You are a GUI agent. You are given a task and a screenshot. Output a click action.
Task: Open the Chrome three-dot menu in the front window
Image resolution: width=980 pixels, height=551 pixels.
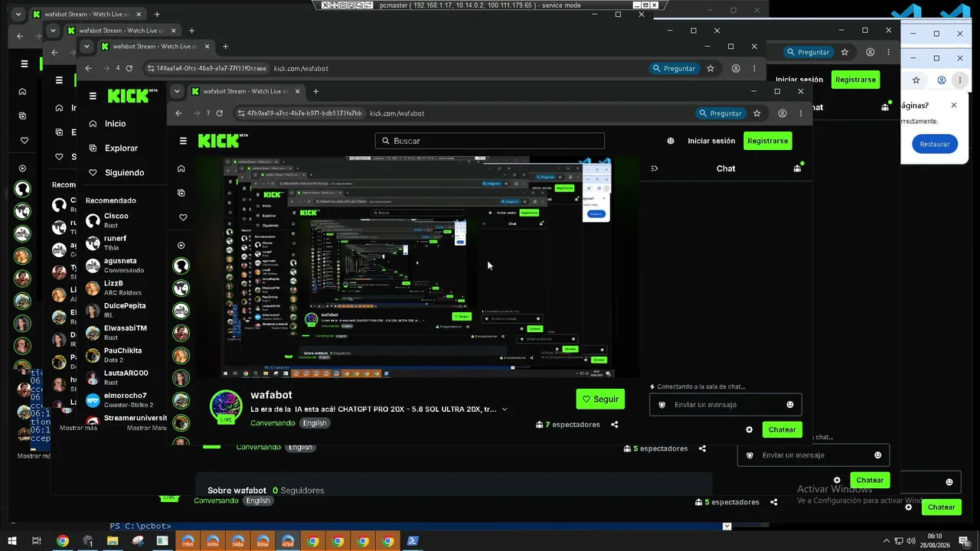click(802, 113)
